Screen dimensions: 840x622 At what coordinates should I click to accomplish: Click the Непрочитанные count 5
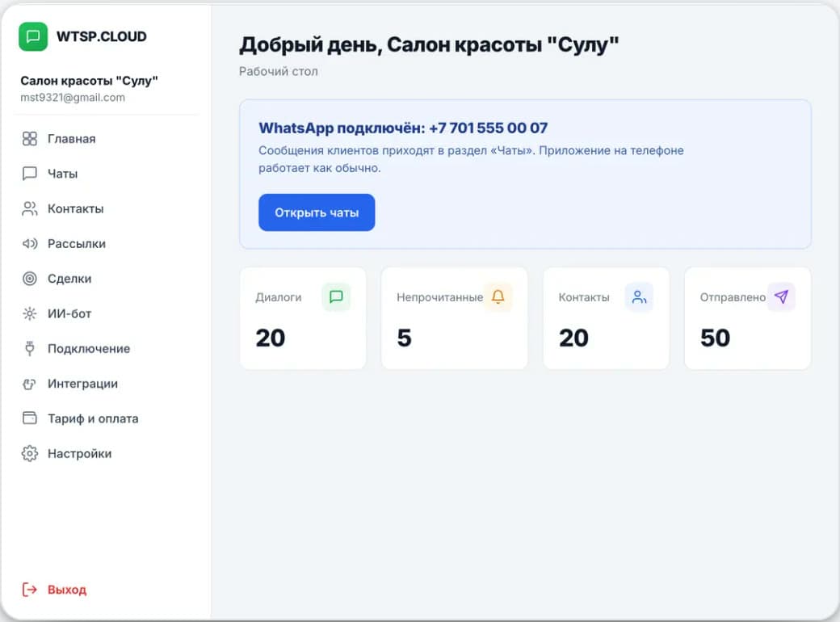click(405, 338)
